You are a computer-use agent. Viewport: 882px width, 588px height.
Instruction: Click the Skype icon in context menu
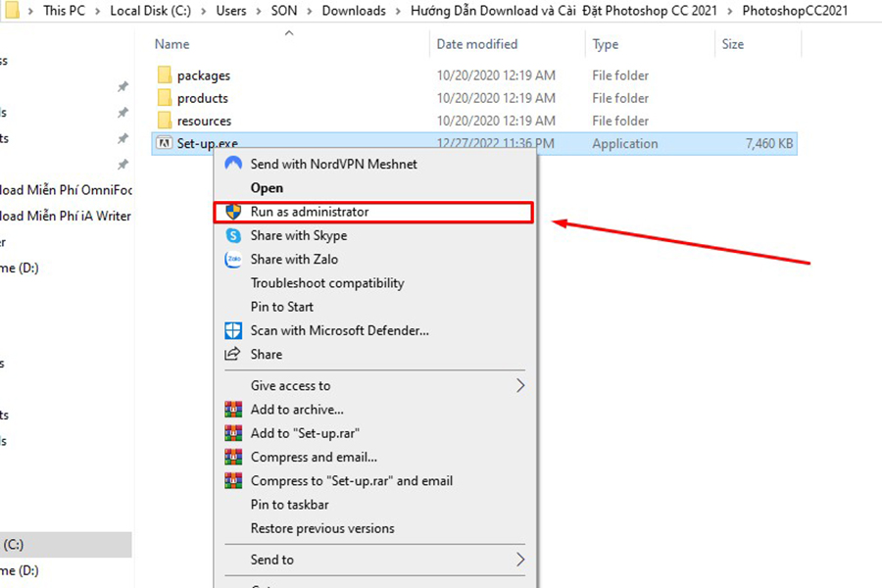coord(233,236)
